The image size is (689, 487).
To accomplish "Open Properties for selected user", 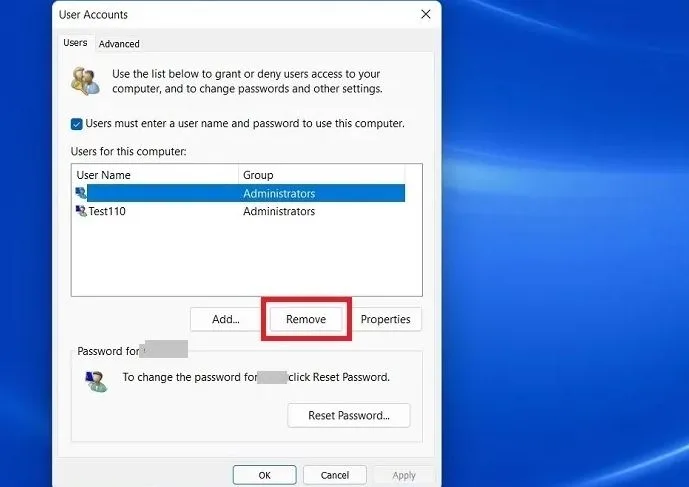I will 385,319.
